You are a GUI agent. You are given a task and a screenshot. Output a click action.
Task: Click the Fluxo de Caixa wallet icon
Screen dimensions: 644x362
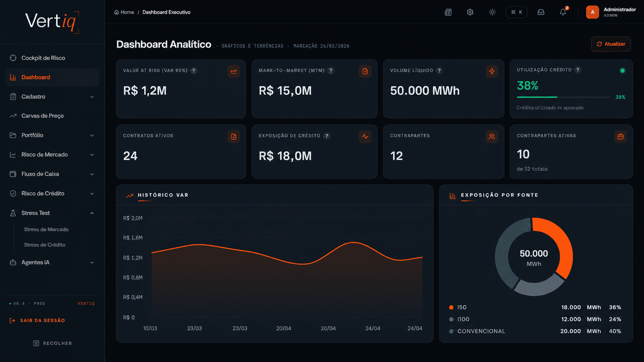(13, 174)
